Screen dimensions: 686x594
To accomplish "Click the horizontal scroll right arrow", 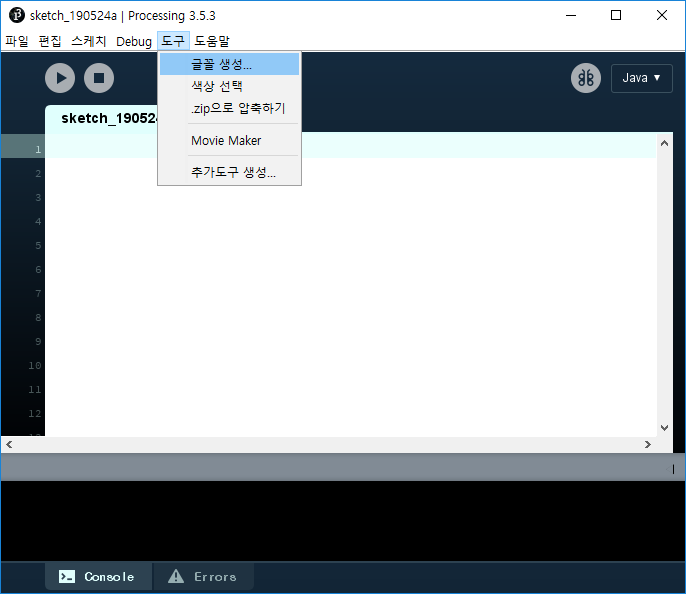I will (648, 444).
